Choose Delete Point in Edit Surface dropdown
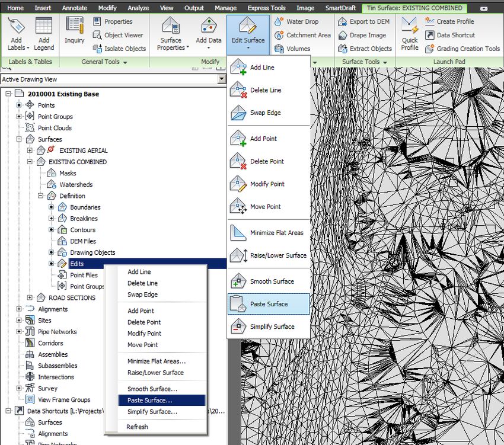The image size is (504, 445). click(269, 161)
